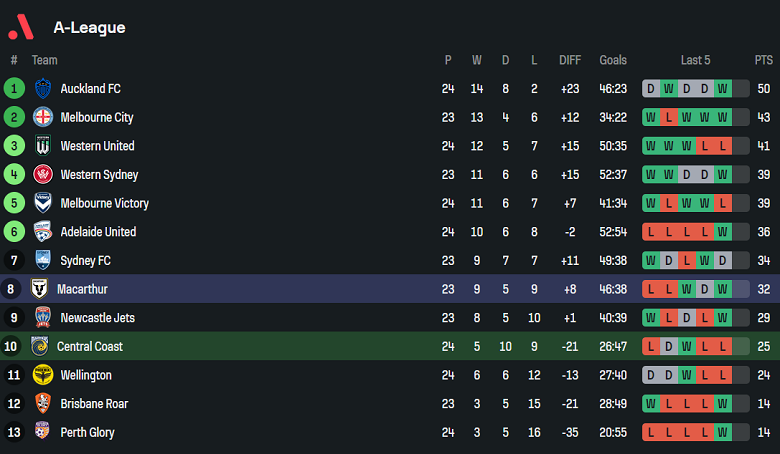Sort standings by DIFF column header
This screenshot has height=454, width=780.
(570, 60)
